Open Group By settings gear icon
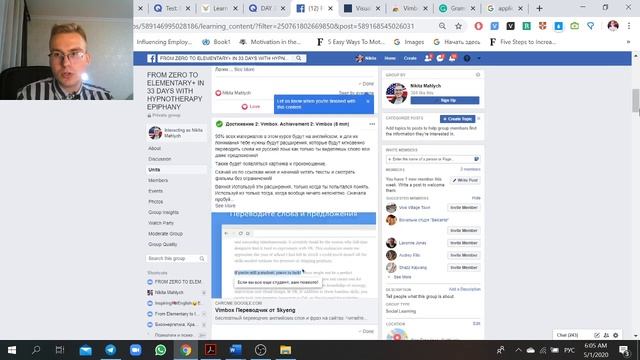Screen dimensions: 640x360 point(478,75)
